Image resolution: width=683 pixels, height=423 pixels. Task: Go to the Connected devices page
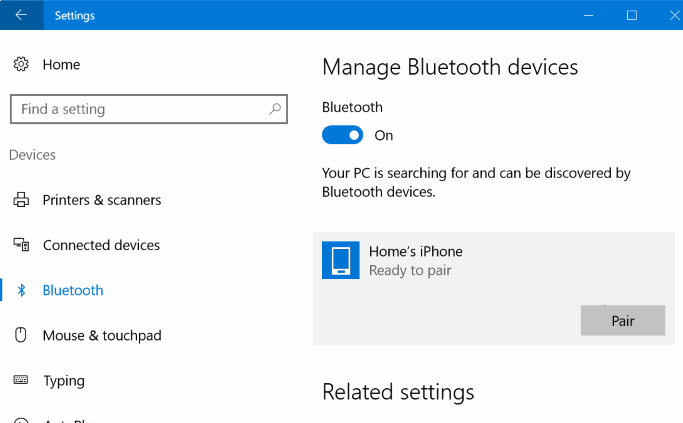101,245
